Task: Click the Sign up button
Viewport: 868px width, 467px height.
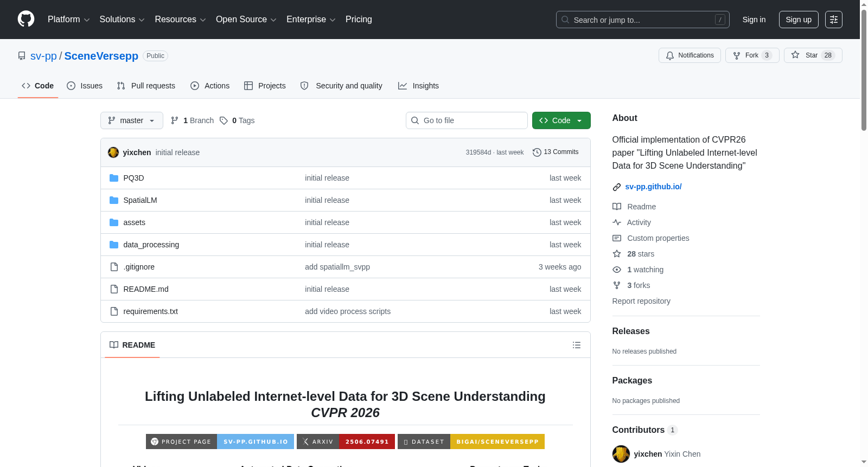Action: pos(799,20)
